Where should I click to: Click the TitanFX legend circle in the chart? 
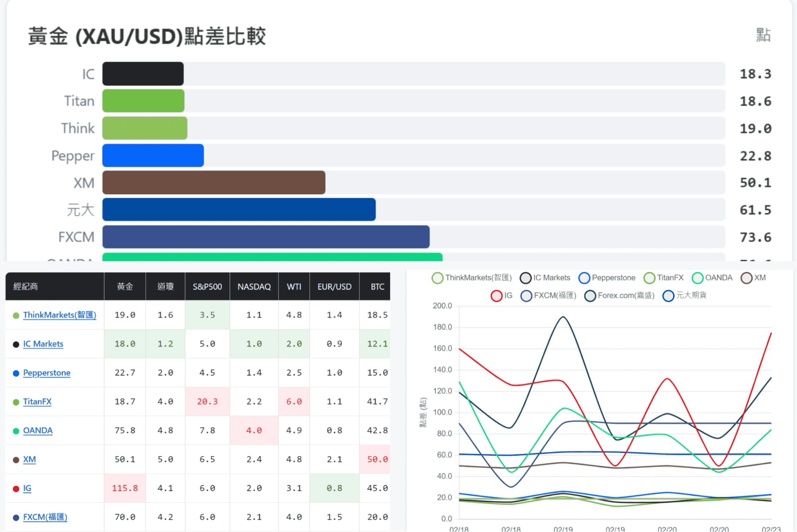click(x=649, y=278)
